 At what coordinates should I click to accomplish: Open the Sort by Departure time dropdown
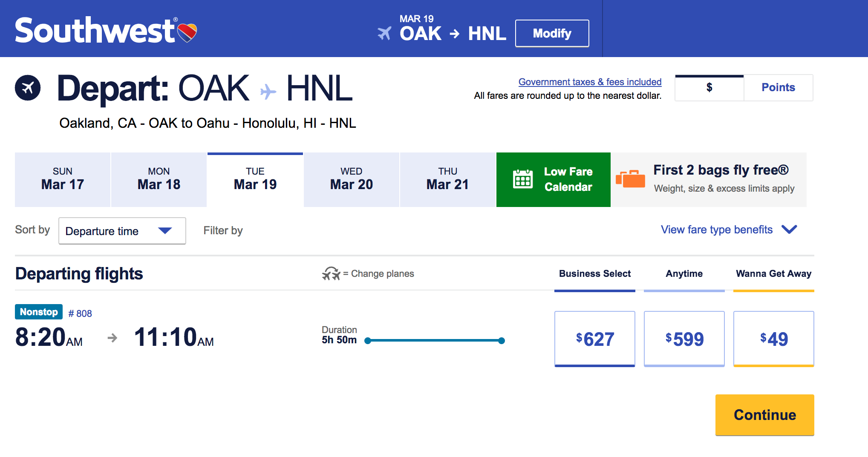coord(122,231)
